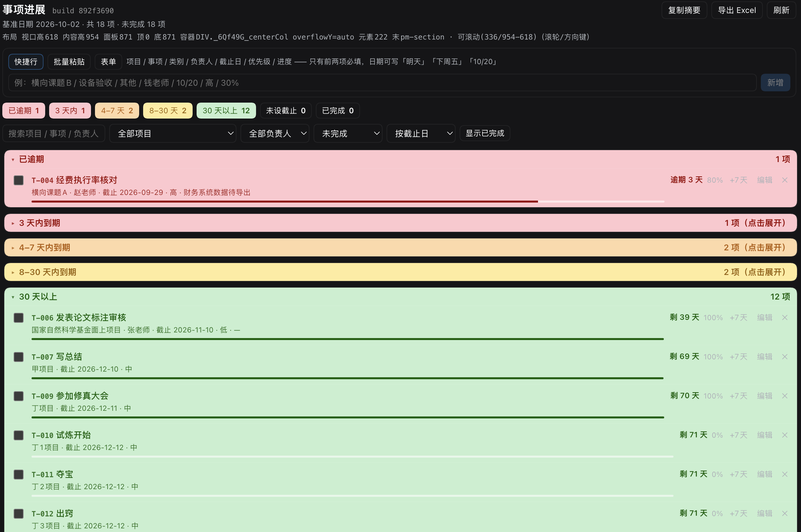Viewport: 801px width, 532px height.
Task: Complete T-009 参加修真大会 via checkbox
Action: (x=19, y=396)
